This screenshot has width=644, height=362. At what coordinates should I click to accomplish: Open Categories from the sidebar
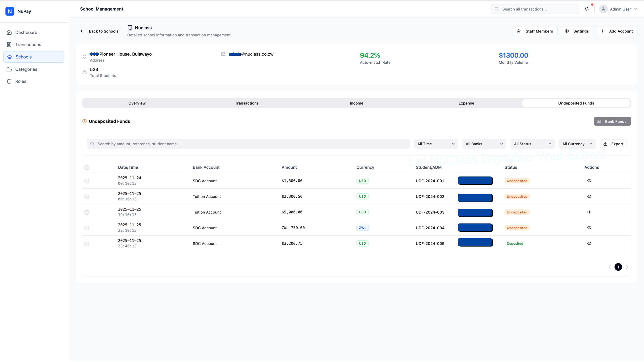coord(27,69)
